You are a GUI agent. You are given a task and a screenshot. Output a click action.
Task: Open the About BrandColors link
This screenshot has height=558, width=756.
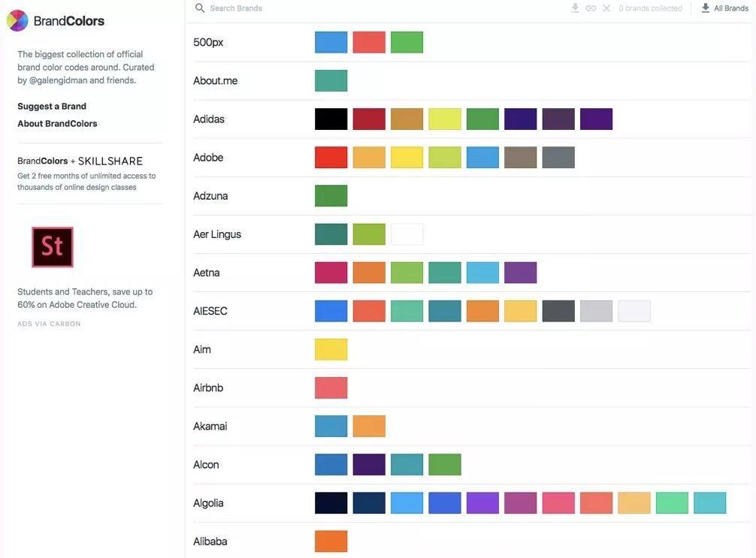pyautogui.click(x=57, y=124)
